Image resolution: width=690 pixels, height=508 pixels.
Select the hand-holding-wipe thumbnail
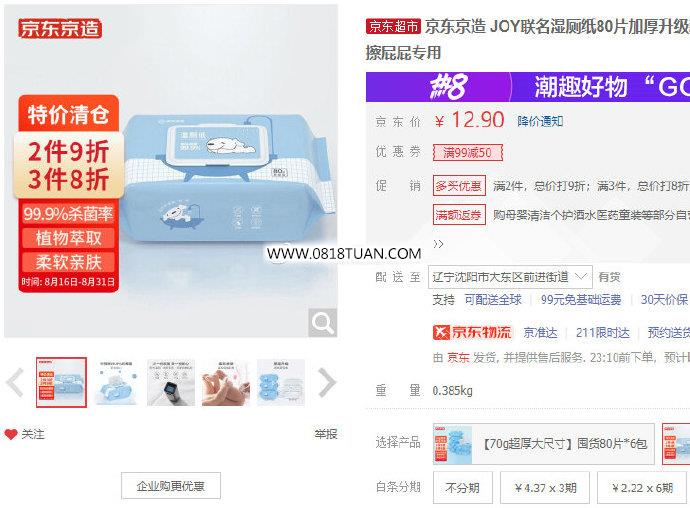[226, 383]
